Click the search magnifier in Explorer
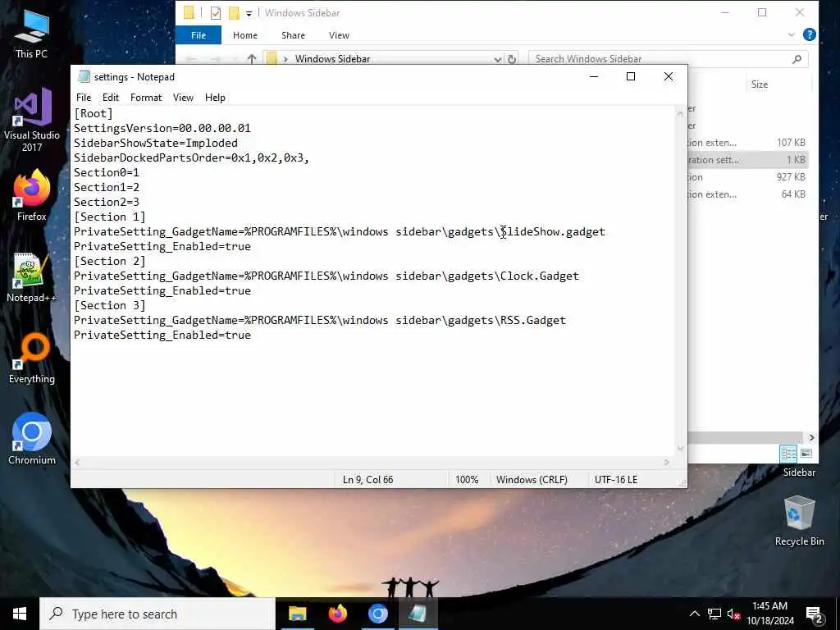Screen dimensions: 840x630 pos(797,59)
